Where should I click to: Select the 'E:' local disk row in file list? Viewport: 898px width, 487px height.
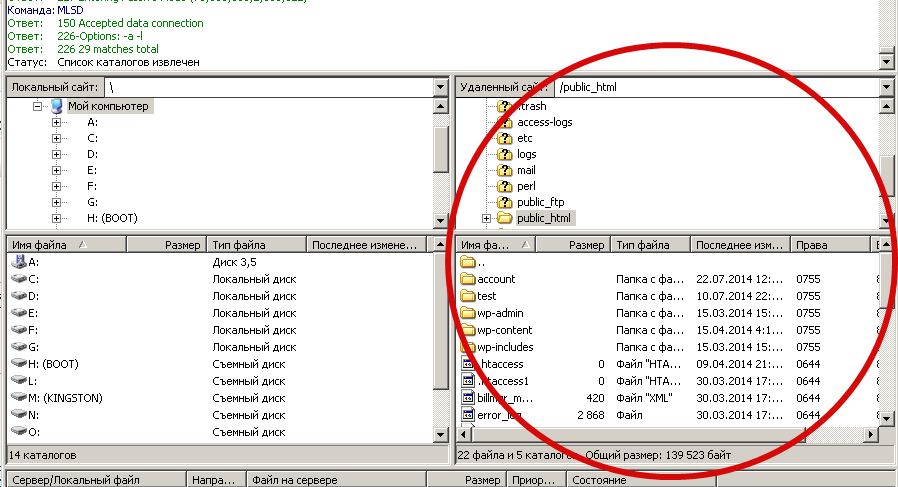[218, 313]
